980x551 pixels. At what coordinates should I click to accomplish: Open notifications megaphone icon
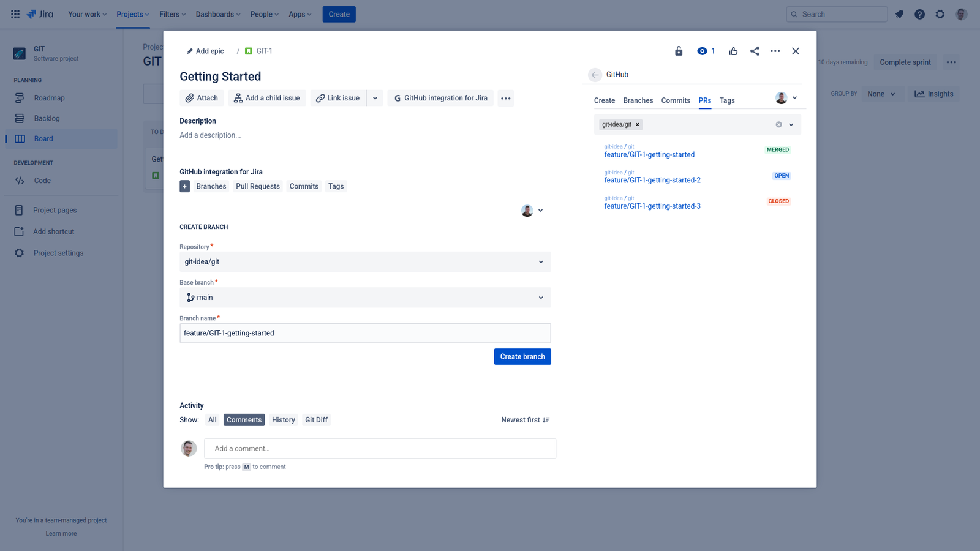coord(899,14)
